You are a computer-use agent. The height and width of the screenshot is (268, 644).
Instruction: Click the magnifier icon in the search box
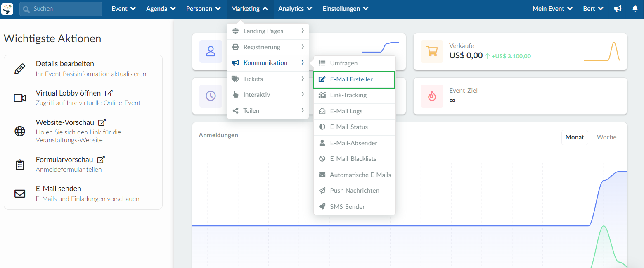[x=27, y=9]
